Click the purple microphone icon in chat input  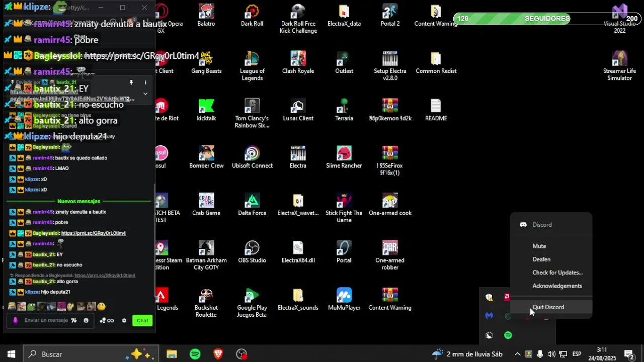point(15,320)
